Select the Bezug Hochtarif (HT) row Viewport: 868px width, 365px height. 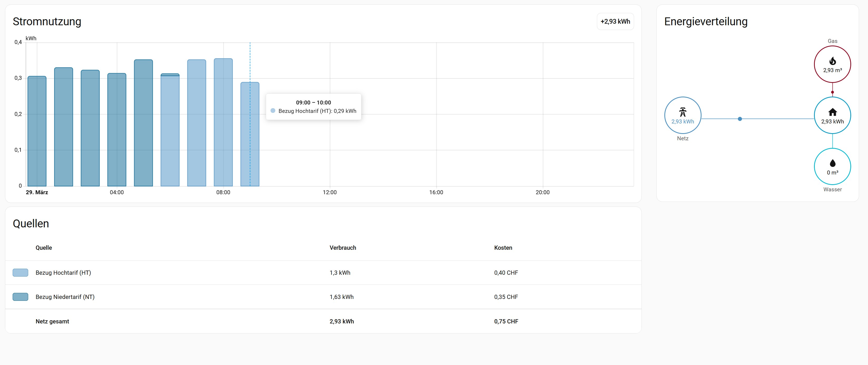(63, 273)
